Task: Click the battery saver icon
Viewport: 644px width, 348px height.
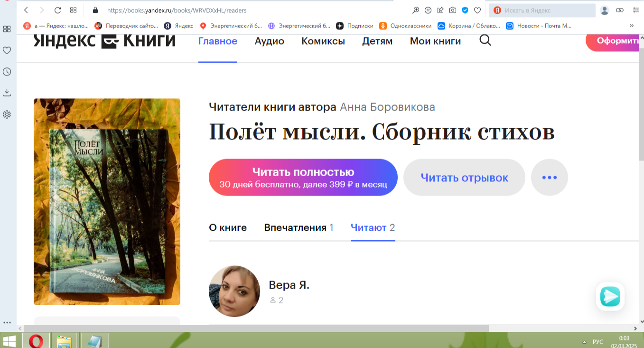Action: coord(620,10)
